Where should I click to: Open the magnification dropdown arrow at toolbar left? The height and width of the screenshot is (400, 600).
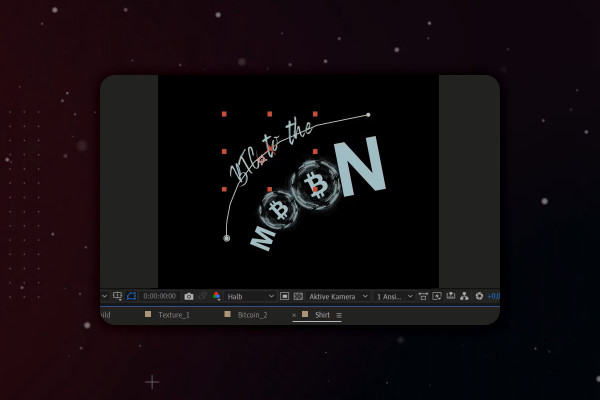(104, 296)
